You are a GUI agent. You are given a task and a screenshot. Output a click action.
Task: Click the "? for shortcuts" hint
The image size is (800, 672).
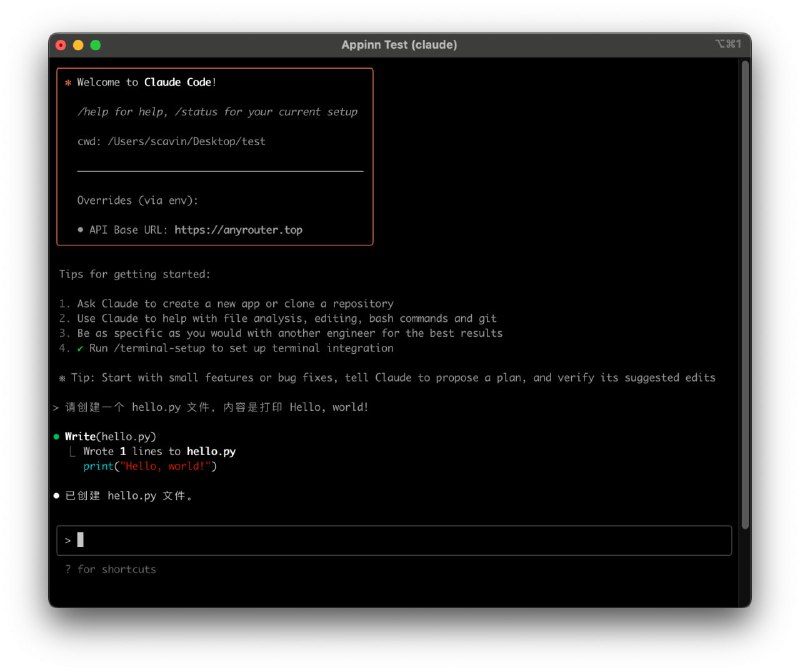pos(110,569)
